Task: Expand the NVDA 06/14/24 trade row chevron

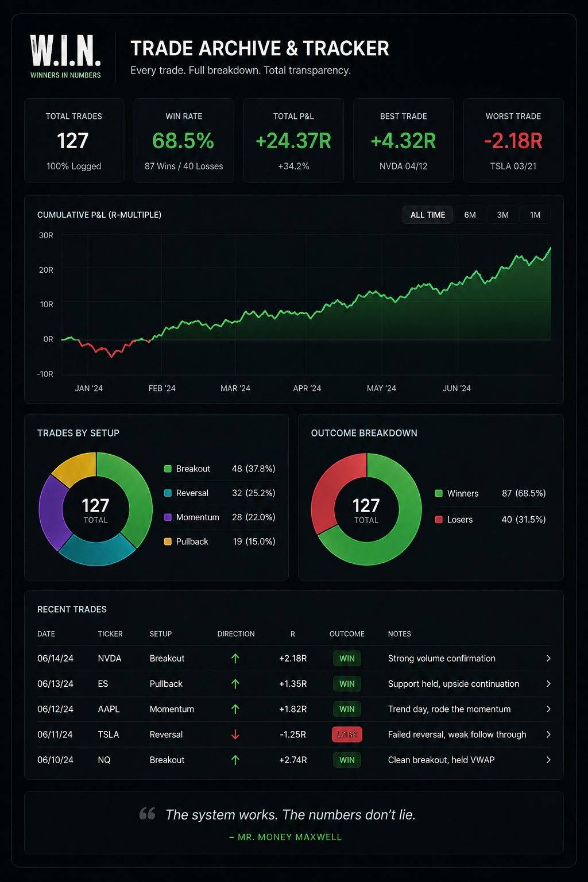Action: 548,659
